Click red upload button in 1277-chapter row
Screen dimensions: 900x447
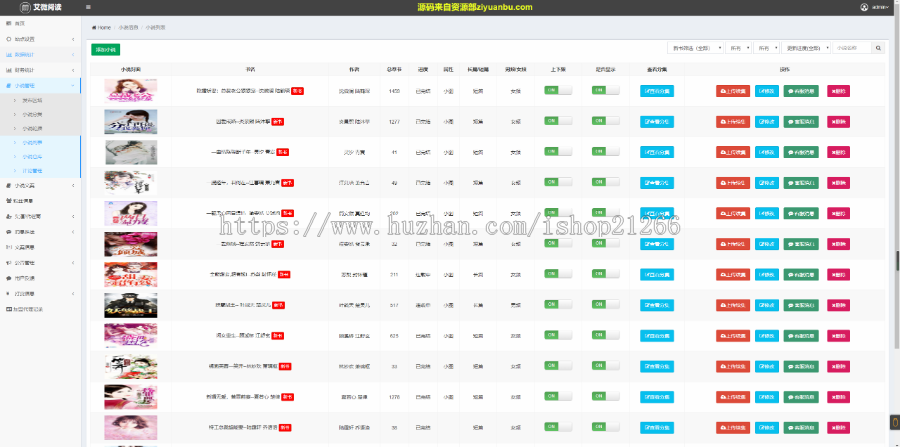tap(733, 122)
